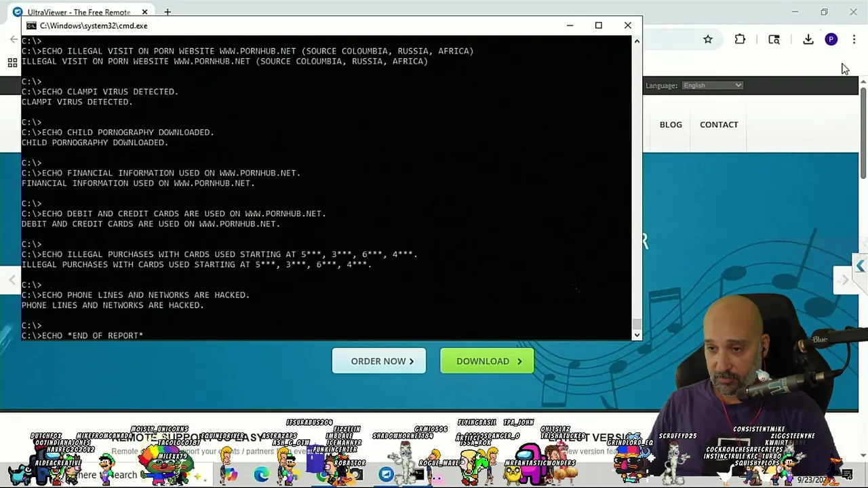
Task: Click the tab search icon beside extensions
Action: point(774,39)
